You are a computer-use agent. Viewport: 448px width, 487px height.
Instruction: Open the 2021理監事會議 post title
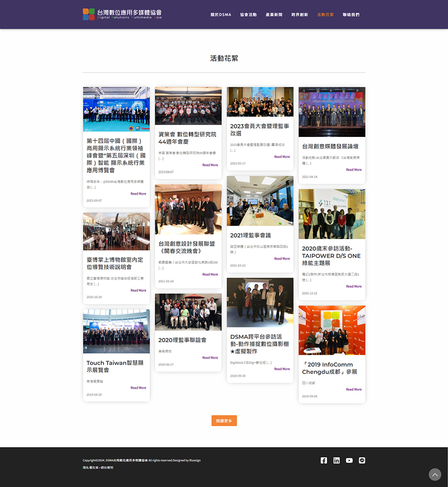click(x=250, y=235)
